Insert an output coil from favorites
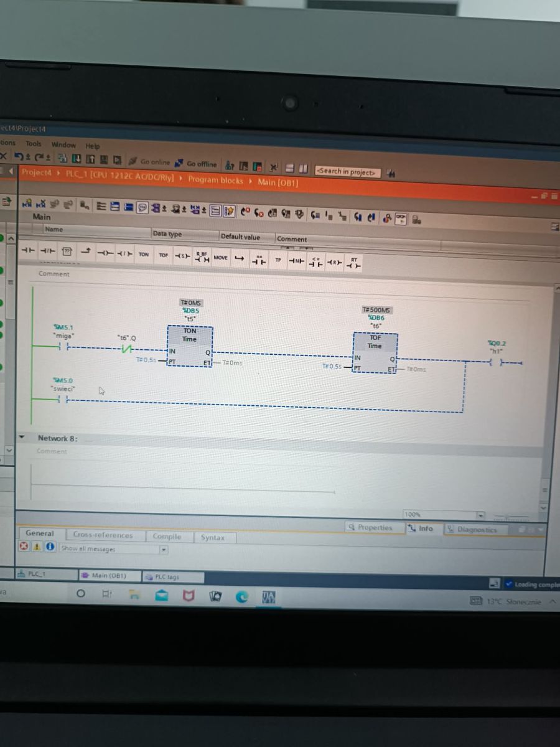The height and width of the screenshot is (747, 560). [106, 253]
